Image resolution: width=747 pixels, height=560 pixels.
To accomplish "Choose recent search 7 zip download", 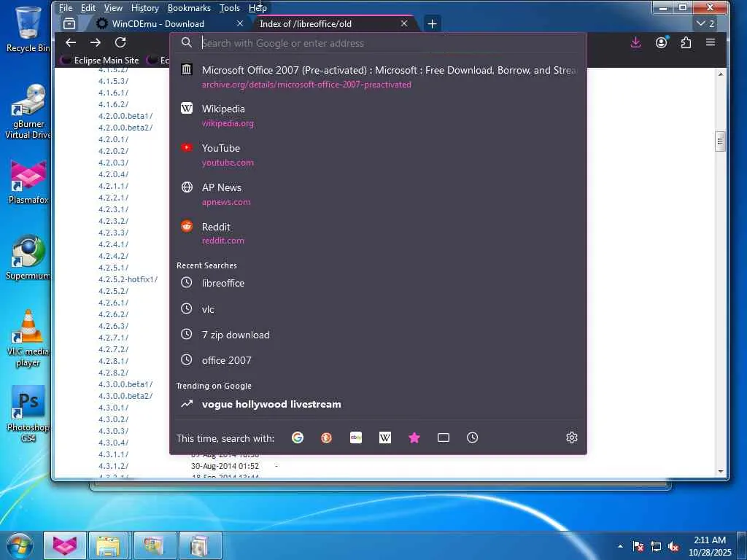I will pos(379,335).
